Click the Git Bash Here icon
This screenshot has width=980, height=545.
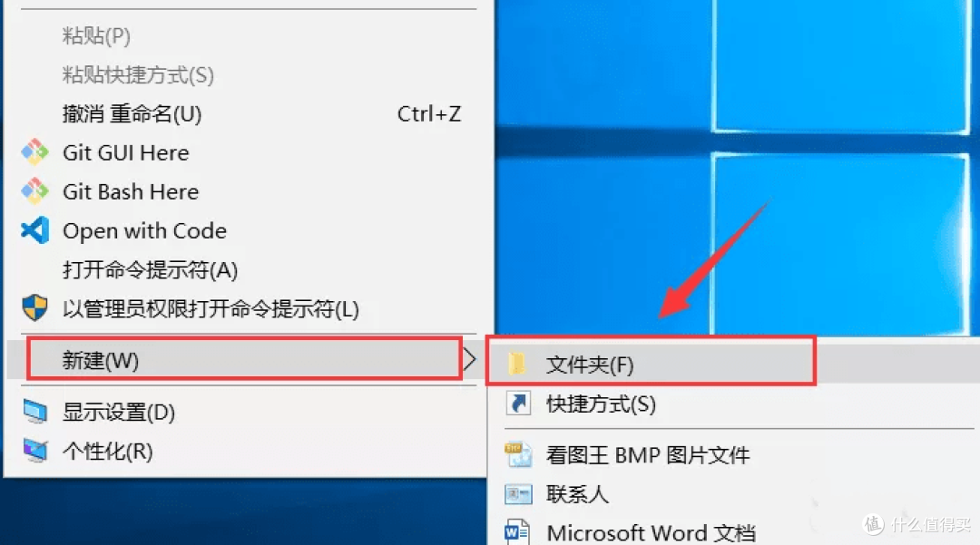[x=34, y=191]
